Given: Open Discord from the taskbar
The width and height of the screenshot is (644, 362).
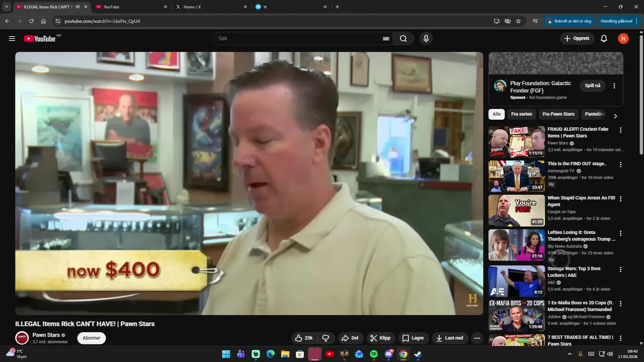Looking at the screenshot, I should (388, 354).
